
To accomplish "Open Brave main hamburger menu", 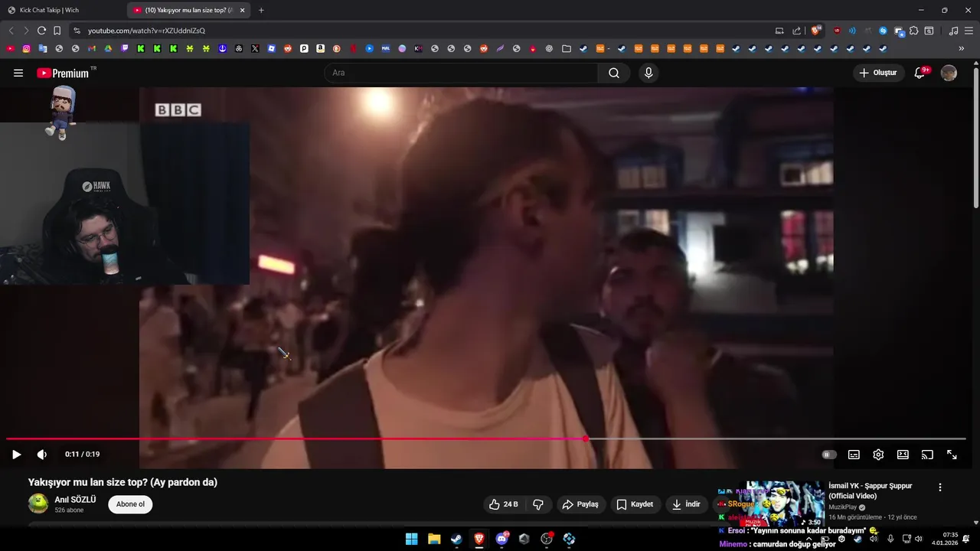I will tap(969, 31).
